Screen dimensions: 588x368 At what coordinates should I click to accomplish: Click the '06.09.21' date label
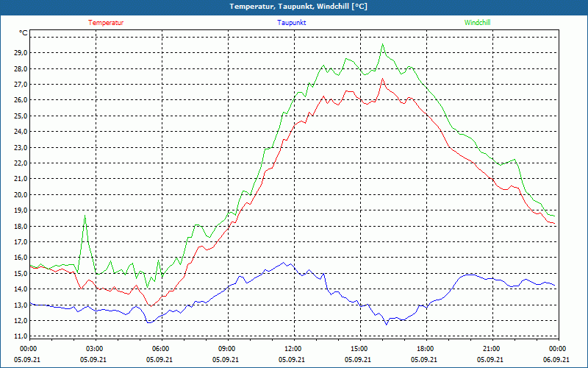[556, 359]
